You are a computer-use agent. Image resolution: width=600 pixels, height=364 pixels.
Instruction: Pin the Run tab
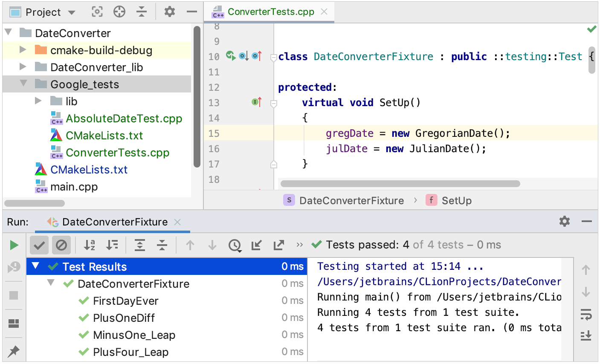[x=14, y=351]
